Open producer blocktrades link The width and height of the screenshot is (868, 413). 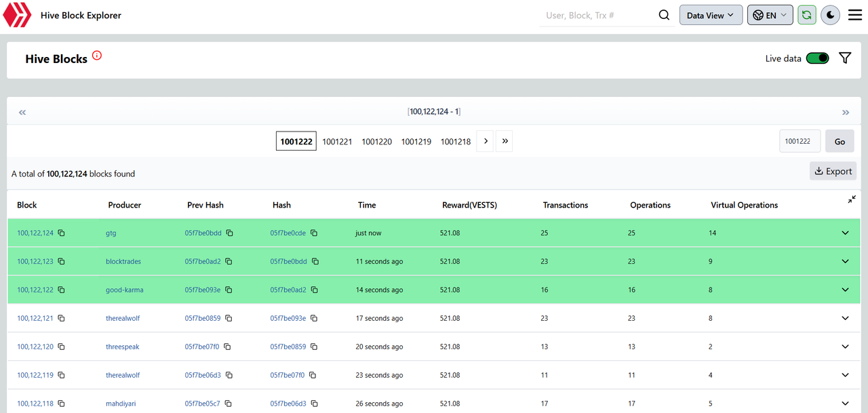tap(123, 262)
